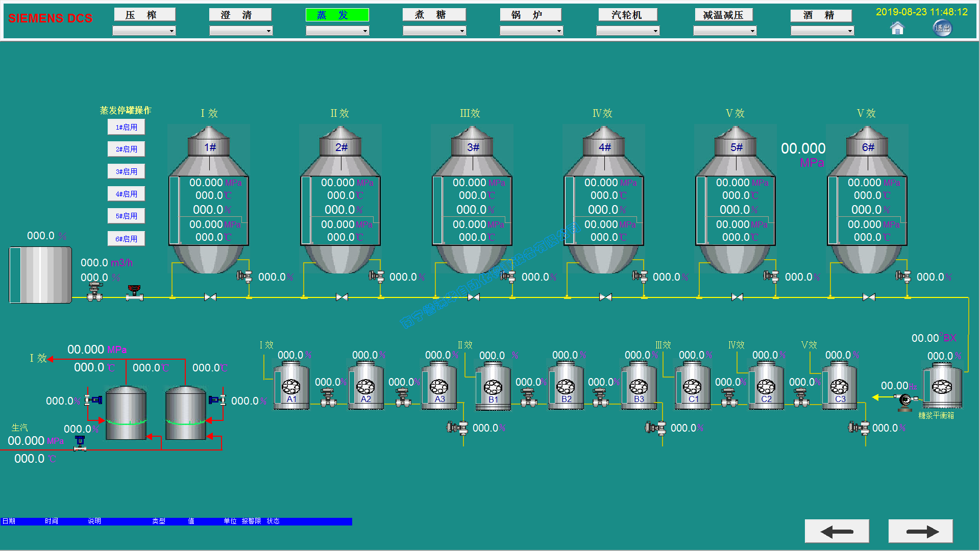Click the butterfly valve between effects 1# and 2#
This screenshot has height=551, width=980.
pos(210,297)
